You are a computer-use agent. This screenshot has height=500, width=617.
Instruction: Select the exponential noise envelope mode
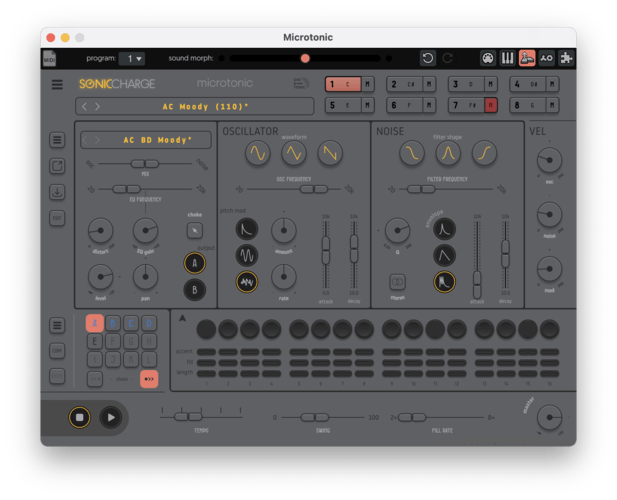(444, 229)
